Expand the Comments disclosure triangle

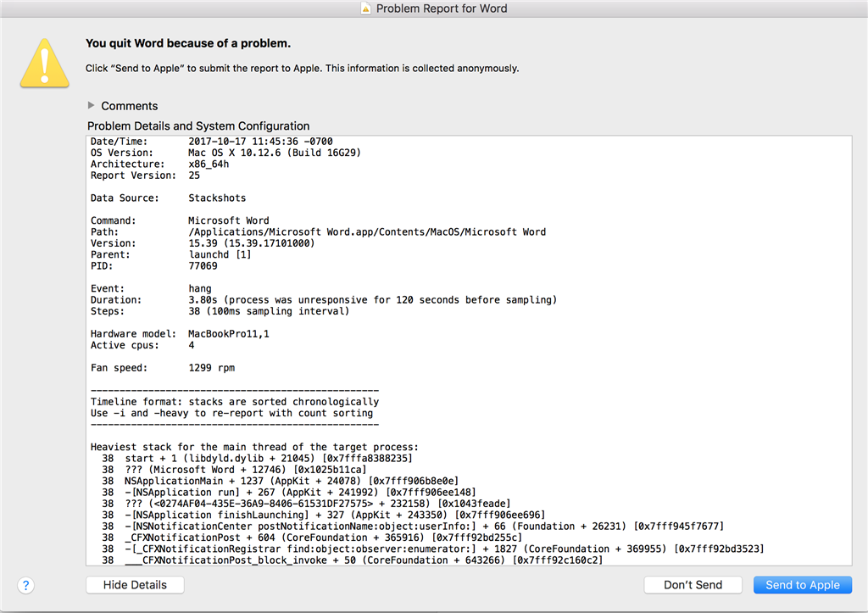(x=92, y=105)
